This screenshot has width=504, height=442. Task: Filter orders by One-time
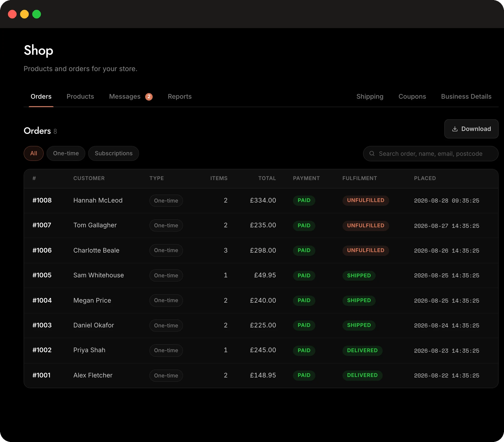coord(66,153)
